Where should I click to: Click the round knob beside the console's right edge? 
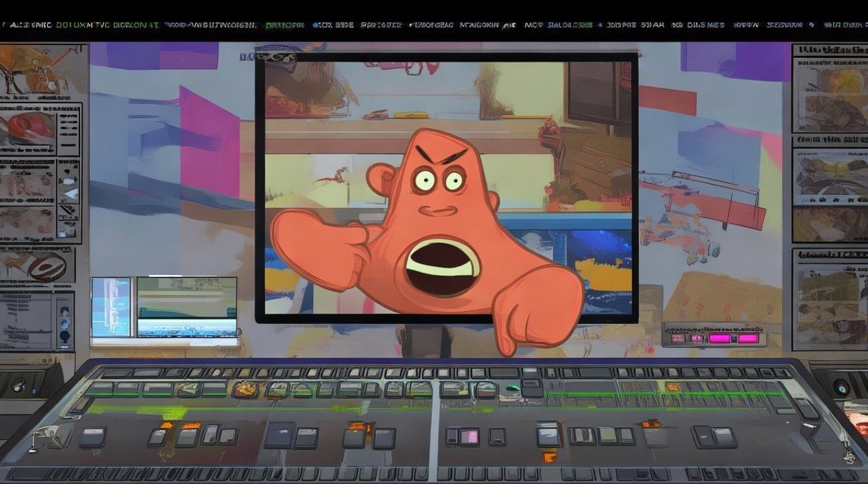tap(841, 387)
